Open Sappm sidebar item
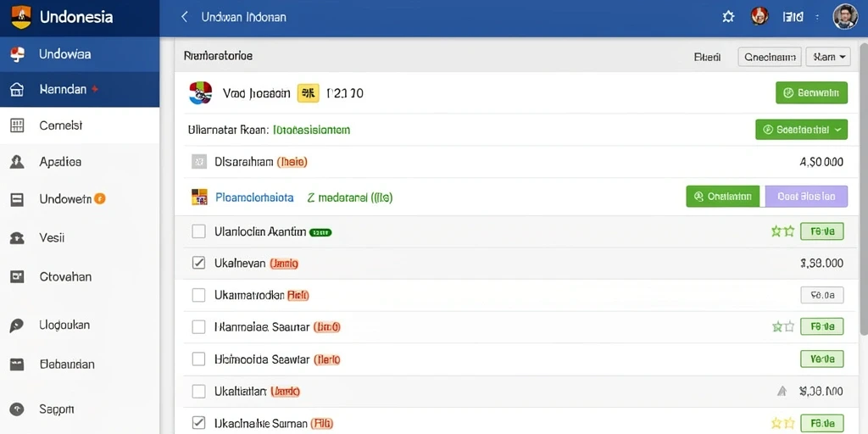 (x=80, y=409)
